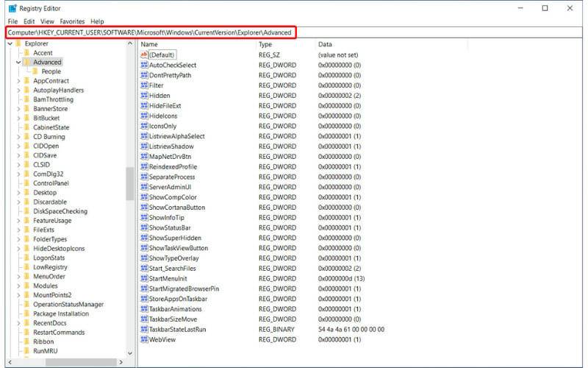Open the File menu
The image size is (588, 368).
[12, 21]
